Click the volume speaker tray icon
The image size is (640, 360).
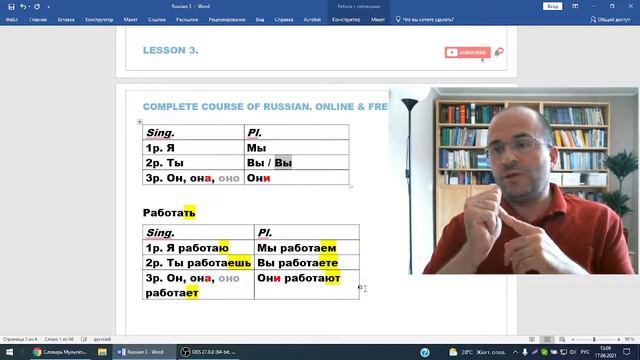click(x=573, y=352)
